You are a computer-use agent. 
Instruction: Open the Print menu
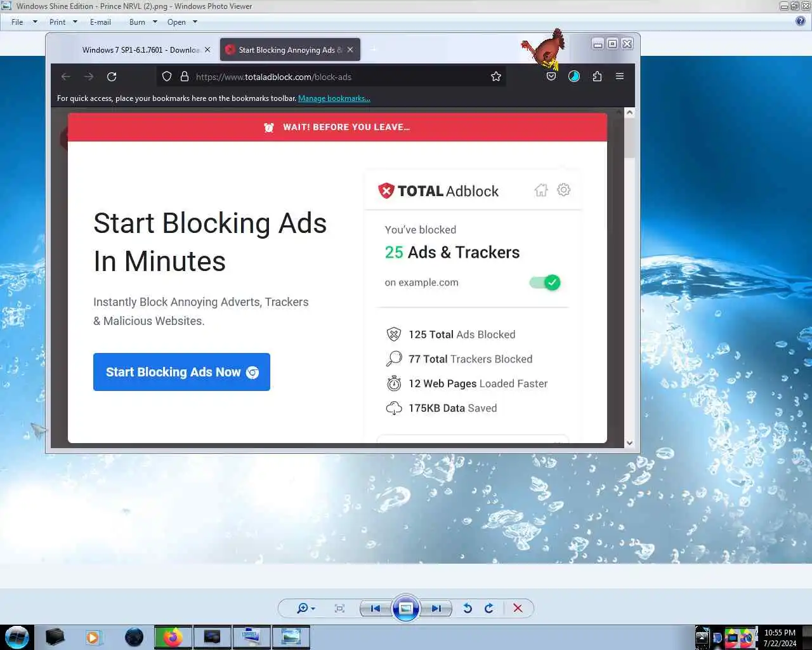(57, 22)
